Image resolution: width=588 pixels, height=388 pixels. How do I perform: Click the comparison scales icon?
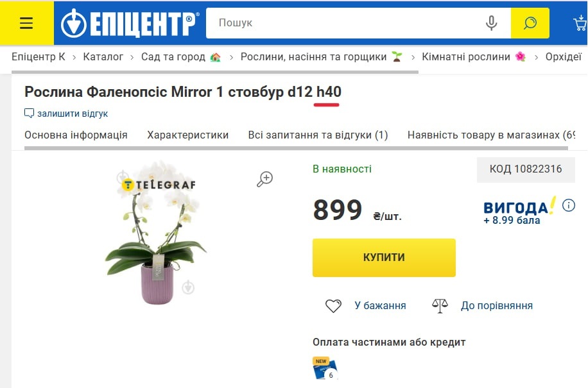[440, 306]
